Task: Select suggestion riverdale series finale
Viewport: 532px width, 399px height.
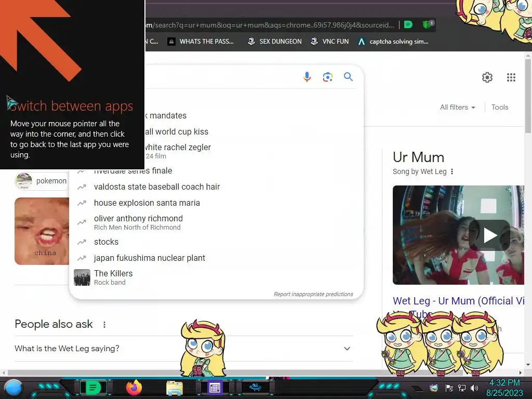Action: (x=216, y=170)
